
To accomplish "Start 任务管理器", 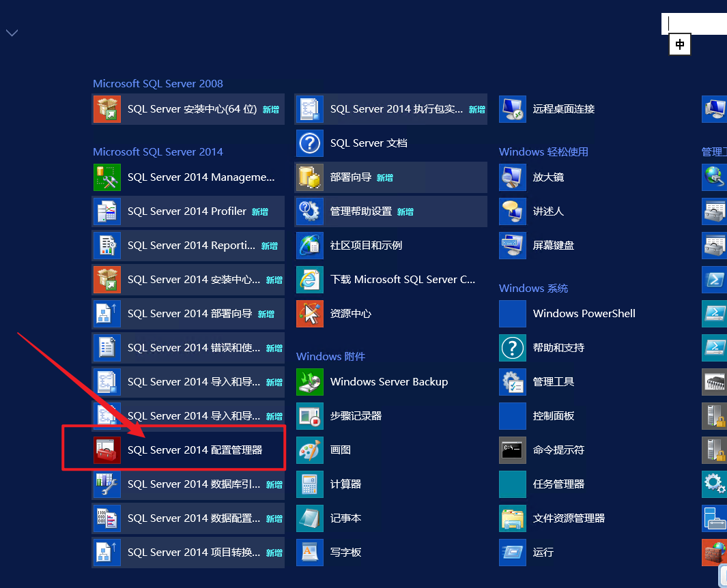I will click(560, 484).
